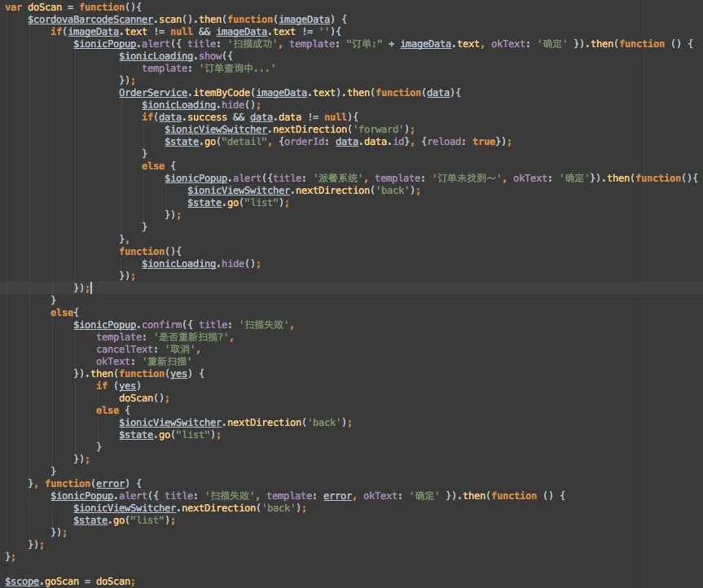
Task: Click the true value after reload
Action: (x=484, y=141)
